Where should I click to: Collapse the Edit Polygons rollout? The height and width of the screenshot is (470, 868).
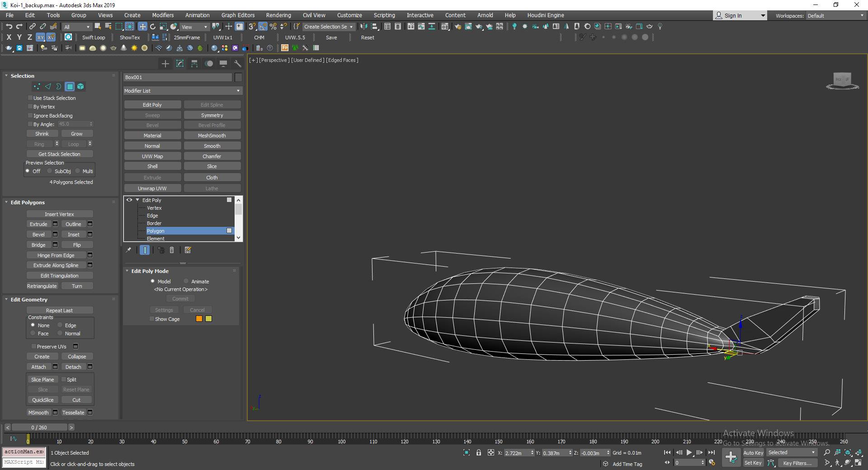tap(6, 202)
